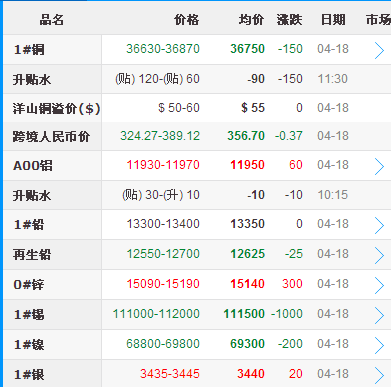Click price range 3435-3445
391x387 pixels.
click(170, 374)
